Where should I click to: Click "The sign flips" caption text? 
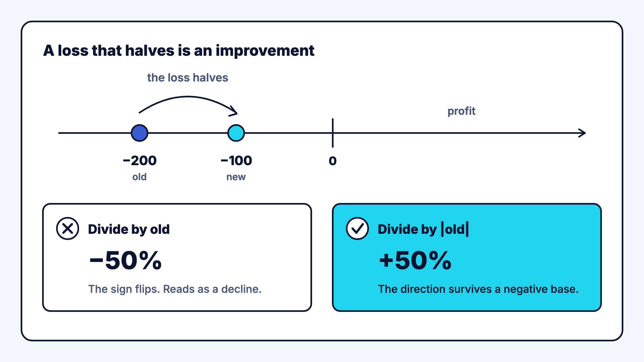175,289
